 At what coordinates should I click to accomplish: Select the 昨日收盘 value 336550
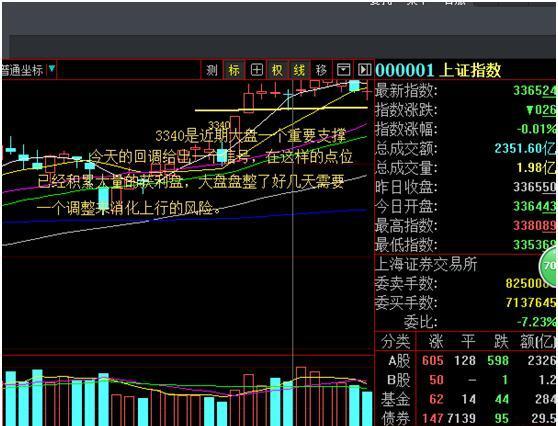point(535,187)
